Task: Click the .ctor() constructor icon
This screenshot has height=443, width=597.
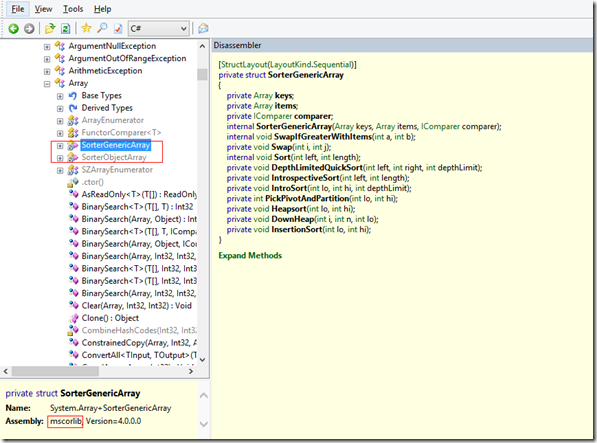Action: pos(73,182)
